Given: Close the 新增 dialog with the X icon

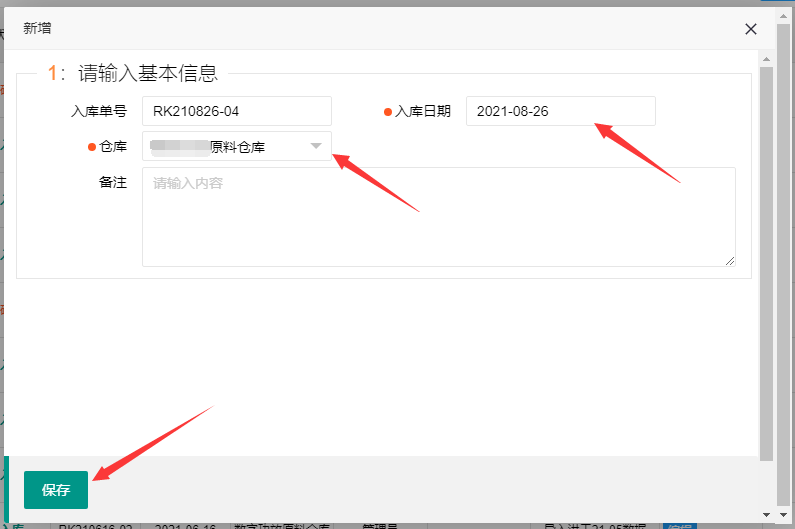Looking at the screenshot, I should tap(751, 29).
